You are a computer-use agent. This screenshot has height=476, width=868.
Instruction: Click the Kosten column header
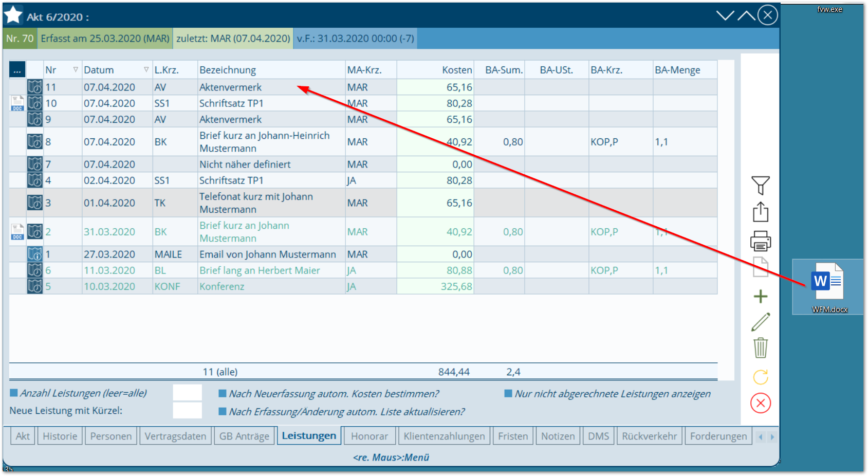coord(435,70)
